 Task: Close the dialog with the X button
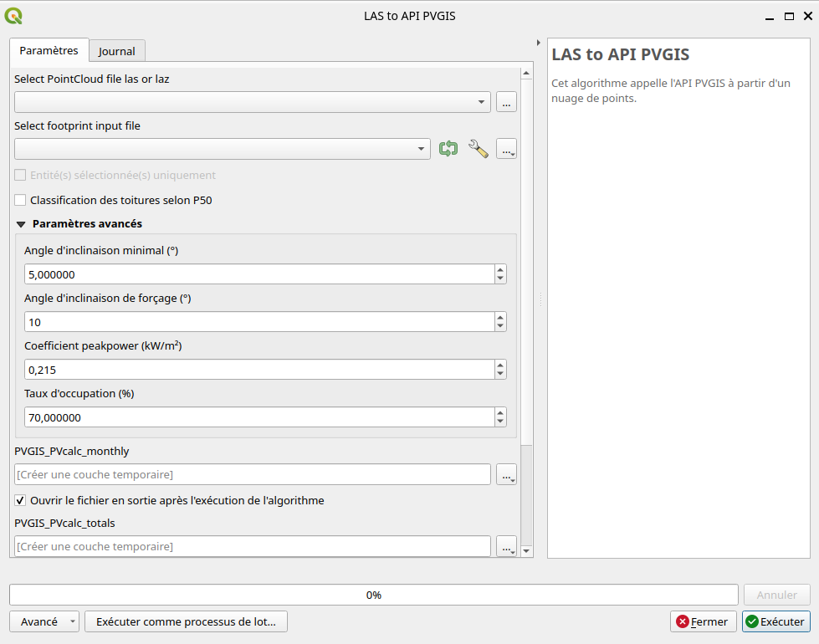[x=808, y=16]
